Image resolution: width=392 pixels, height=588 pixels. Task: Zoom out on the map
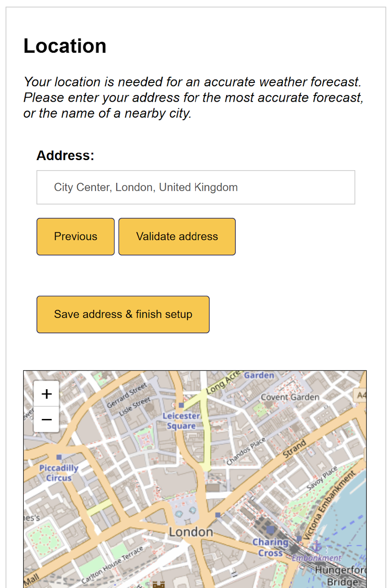click(x=47, y=419)
